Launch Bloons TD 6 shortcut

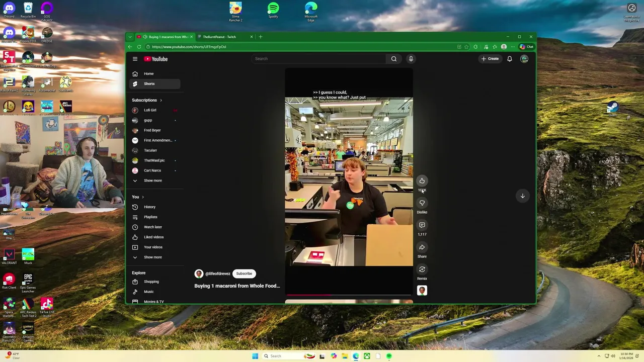tap(28, 35)
